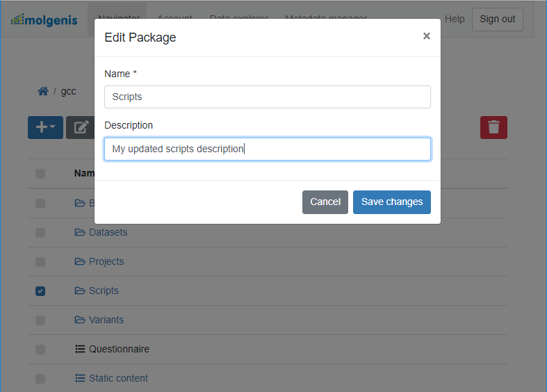Check the Datasets row checkbox
Image resolution: width=547 pixels, height=392 pixels.
[40, 233]
